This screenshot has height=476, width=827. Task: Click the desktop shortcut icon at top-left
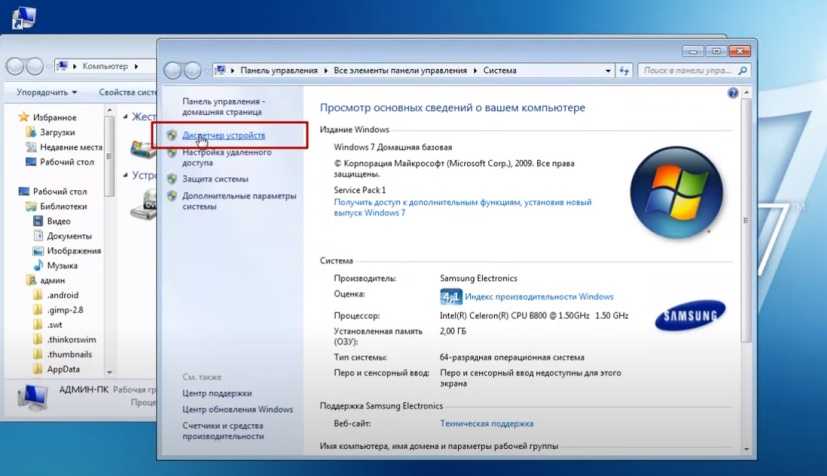pos(23,16)
